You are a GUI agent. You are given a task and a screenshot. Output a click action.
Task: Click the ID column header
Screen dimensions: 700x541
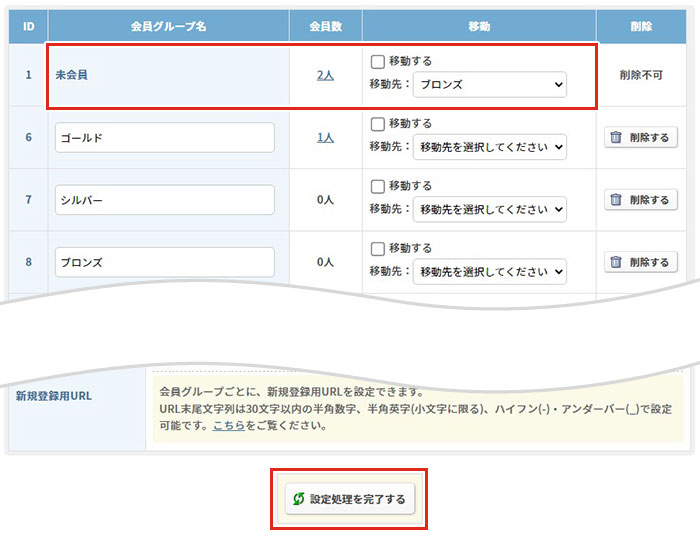(29, 26)
